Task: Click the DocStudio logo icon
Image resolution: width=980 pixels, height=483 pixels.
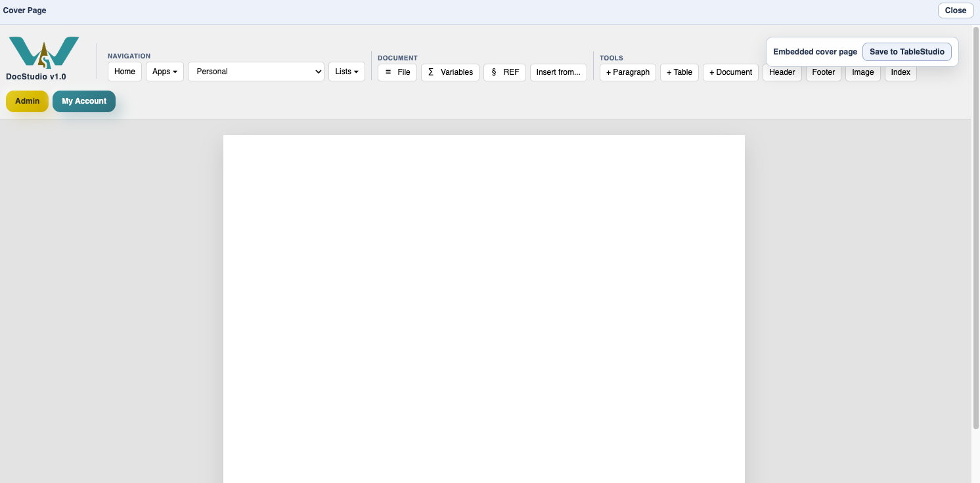Action: click(44, 52)
